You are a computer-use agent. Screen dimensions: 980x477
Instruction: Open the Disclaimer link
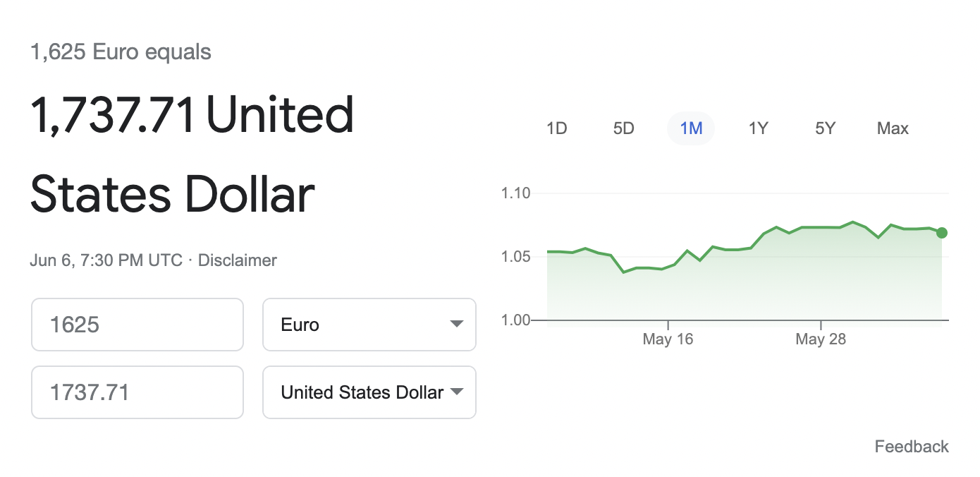click(x=238, y=260)
